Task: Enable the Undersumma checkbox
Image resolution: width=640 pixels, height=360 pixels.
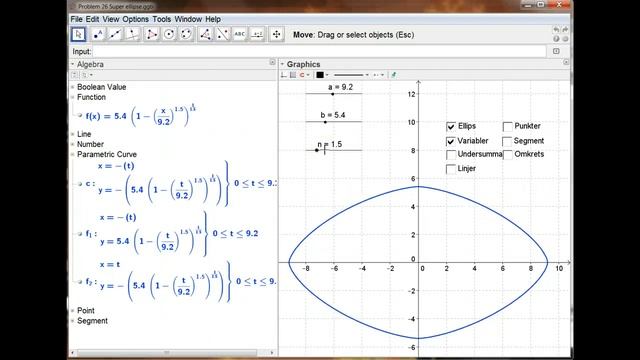Action: (x=451, y=155)
